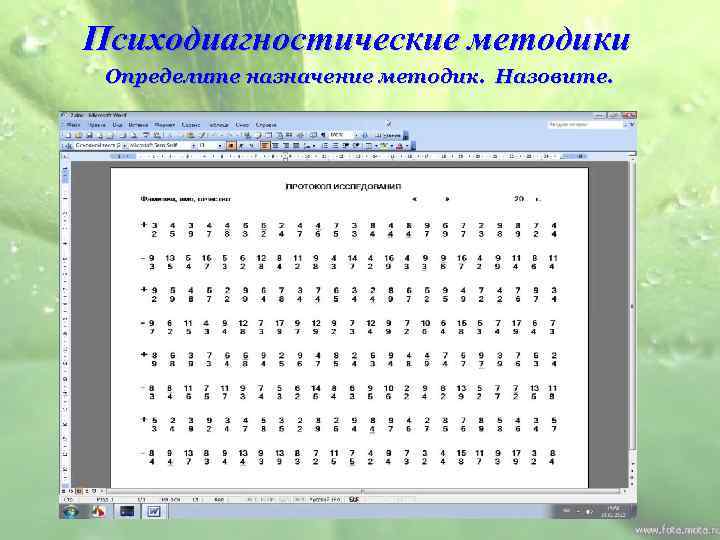Create a new blank document from toolbar
Viewport: 720px width, 540px height.
coord(68,135)
